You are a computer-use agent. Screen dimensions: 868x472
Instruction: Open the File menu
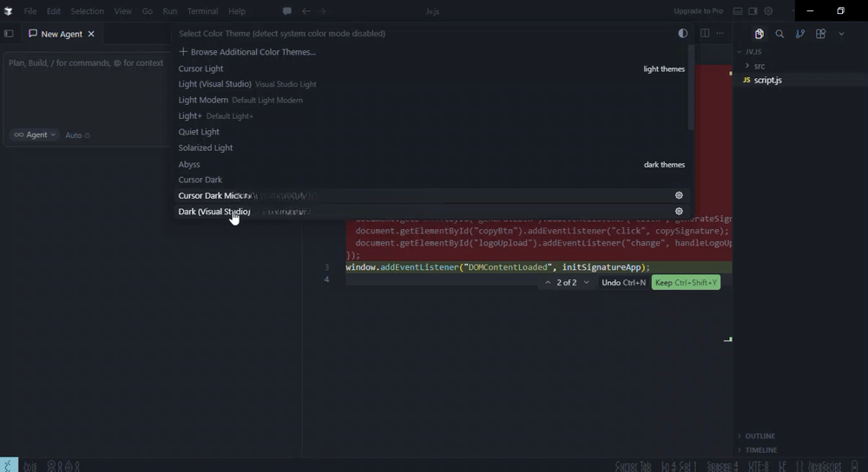(x=30, y=11)
